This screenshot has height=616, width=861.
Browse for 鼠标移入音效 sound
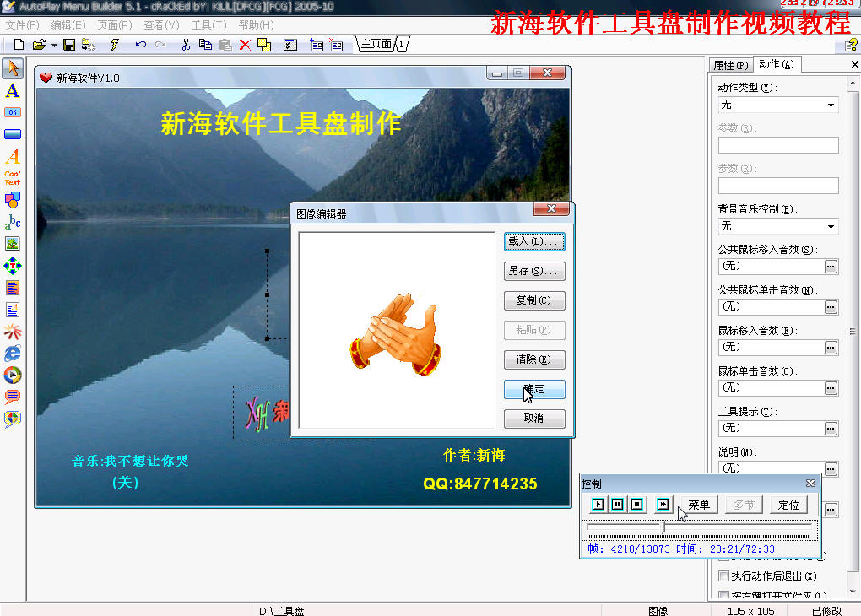point(831,348)
